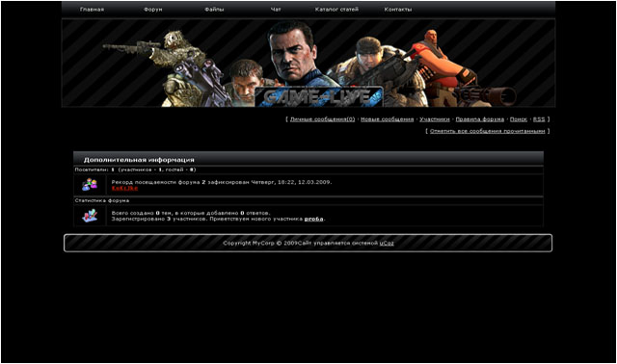Open the red online user profile link

(x=124, y=188)
